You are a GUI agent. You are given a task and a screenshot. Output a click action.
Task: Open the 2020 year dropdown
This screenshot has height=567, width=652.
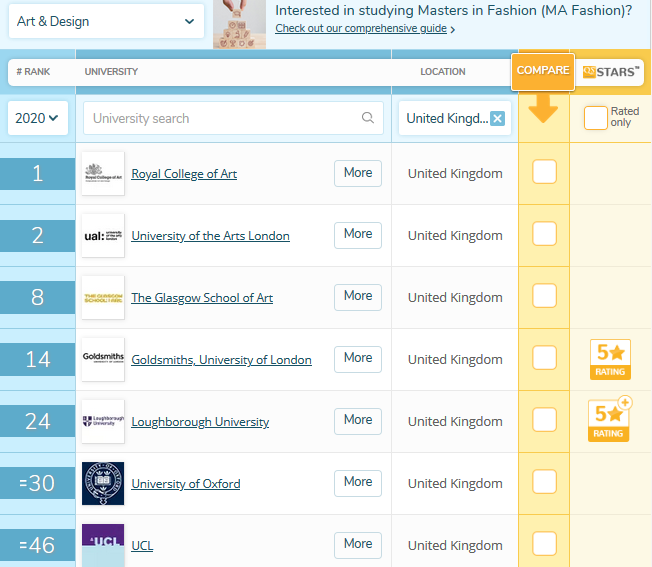(37, 118)
